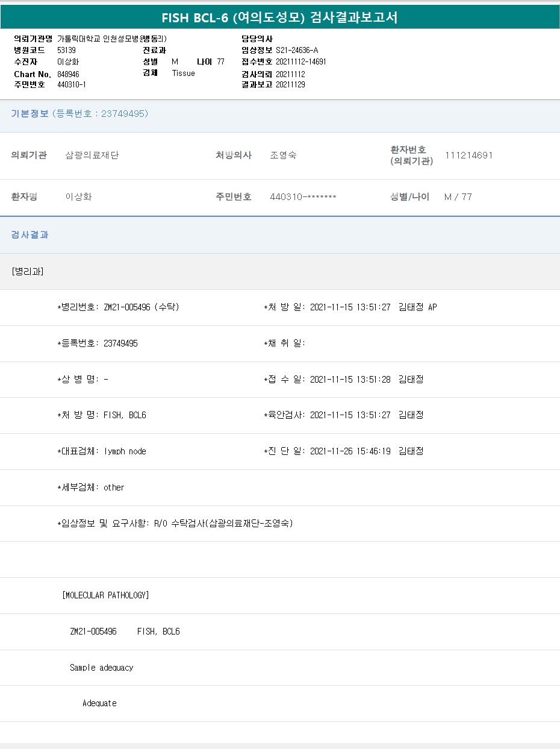Image resolution: width=560 pixels, height=749 pixels.
Task: Click pathology number ZM21-005496 (수탁)
Action: [142, 307]
